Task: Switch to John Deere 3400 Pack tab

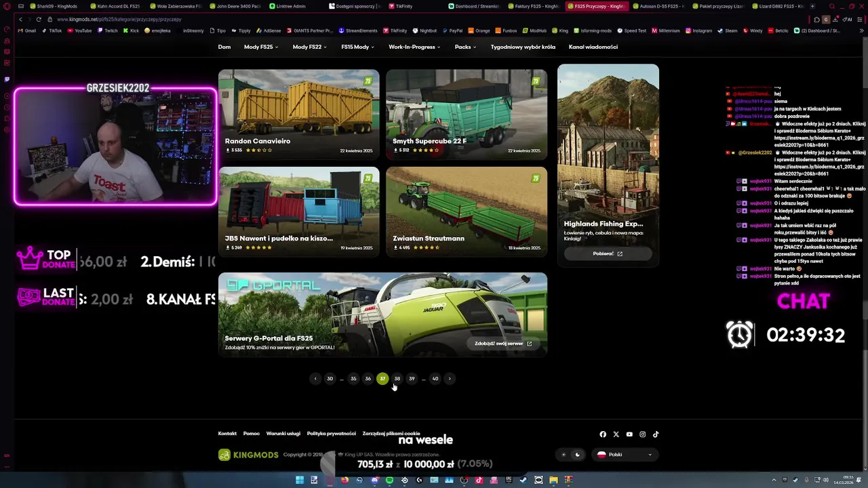Action: tap(235, 6)
